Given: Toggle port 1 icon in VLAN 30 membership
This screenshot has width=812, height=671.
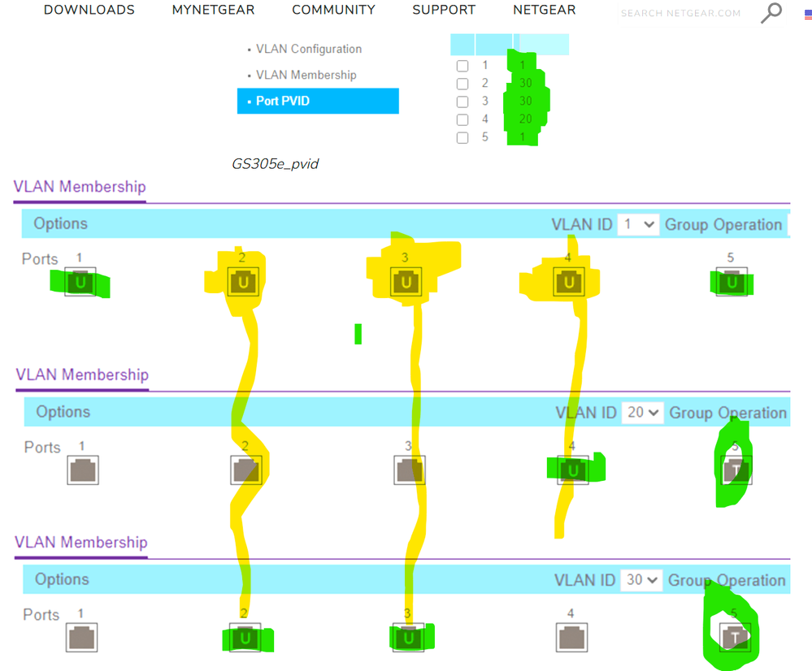Looking at the screenshot, I should [x=82, y=638].
